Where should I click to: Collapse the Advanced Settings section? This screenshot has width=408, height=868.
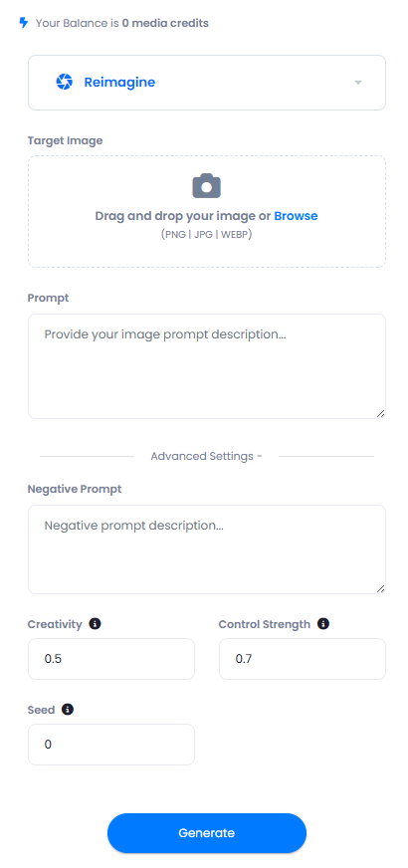pos(207,456)
